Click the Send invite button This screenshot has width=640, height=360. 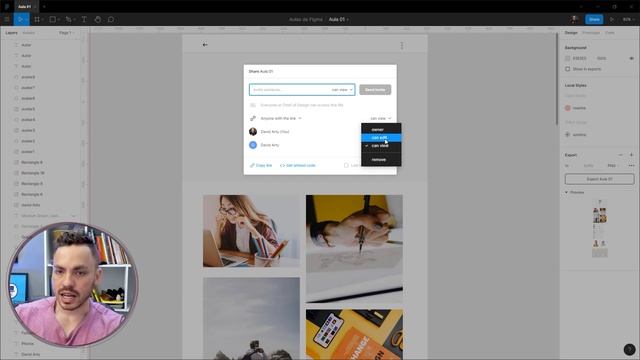(x=375, y=90)
